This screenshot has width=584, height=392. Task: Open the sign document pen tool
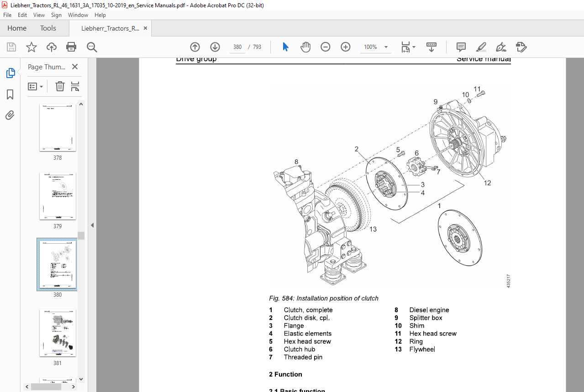coord(501,47)
